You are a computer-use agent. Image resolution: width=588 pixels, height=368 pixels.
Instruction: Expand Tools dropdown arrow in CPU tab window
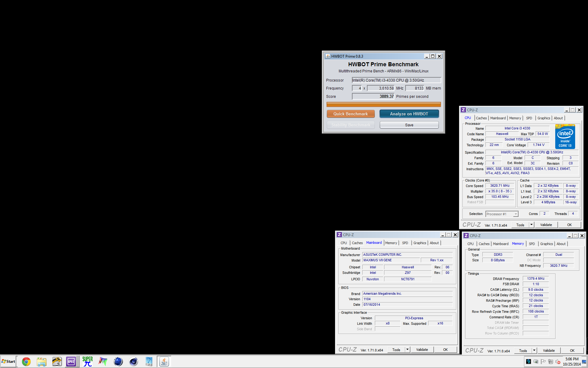(x=531, y=225)
